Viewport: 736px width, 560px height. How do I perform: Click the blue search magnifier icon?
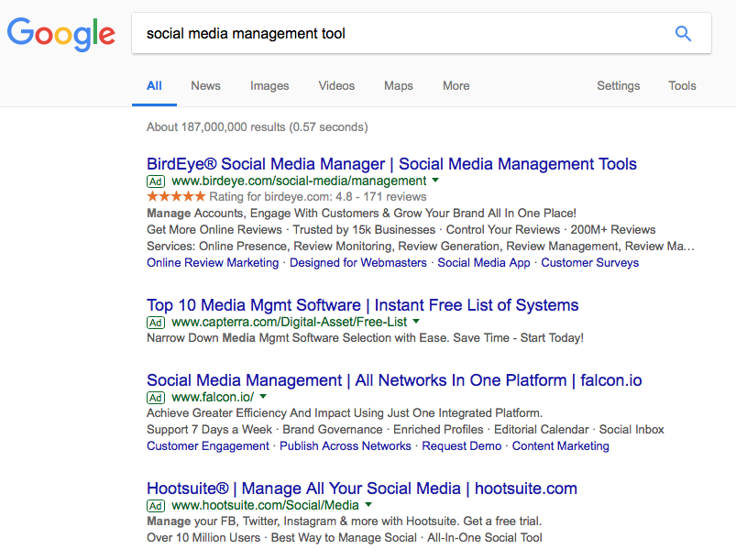point(683,33)
